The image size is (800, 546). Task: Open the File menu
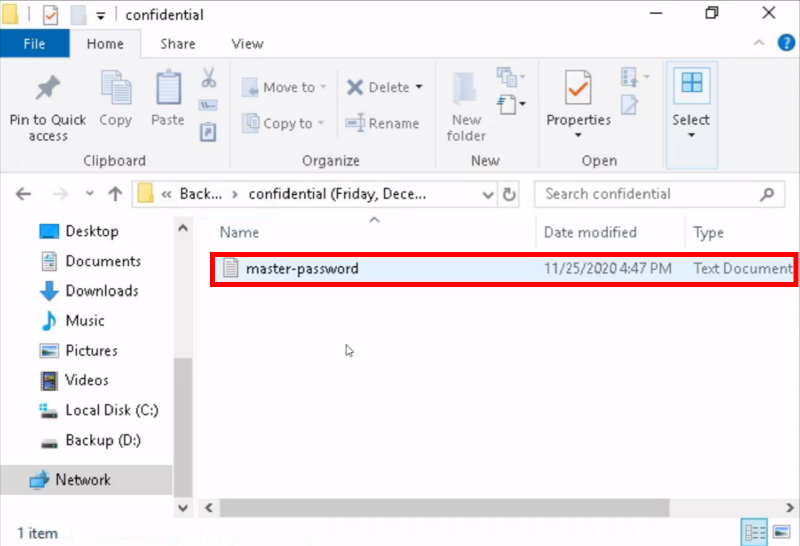(34, 44)
